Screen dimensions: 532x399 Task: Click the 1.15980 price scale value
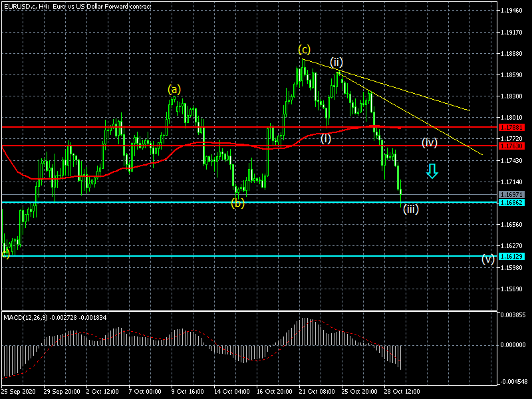[x=511, y=268]
